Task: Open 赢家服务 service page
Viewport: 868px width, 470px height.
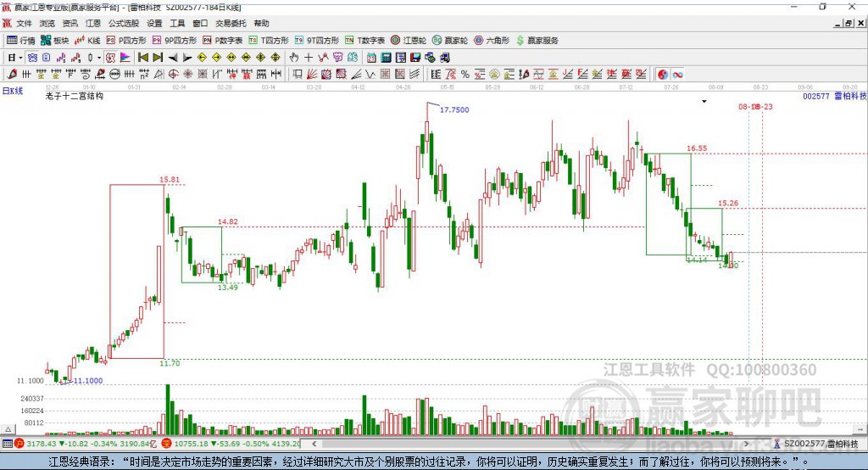Action: (x=537, y=41)
